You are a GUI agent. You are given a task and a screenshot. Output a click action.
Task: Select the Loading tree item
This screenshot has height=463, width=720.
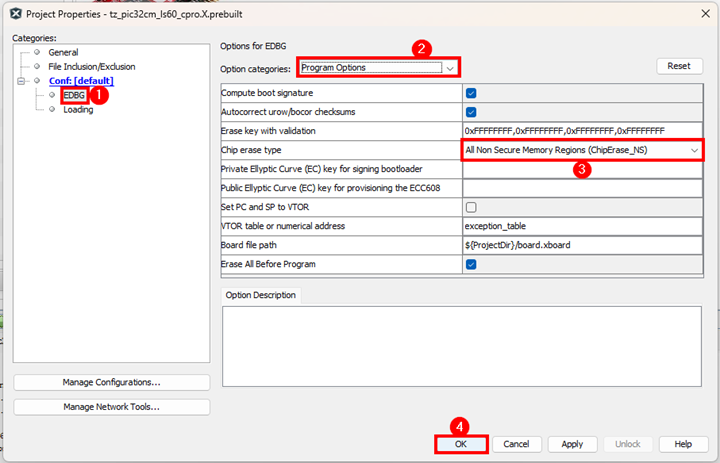coord(78,110)
